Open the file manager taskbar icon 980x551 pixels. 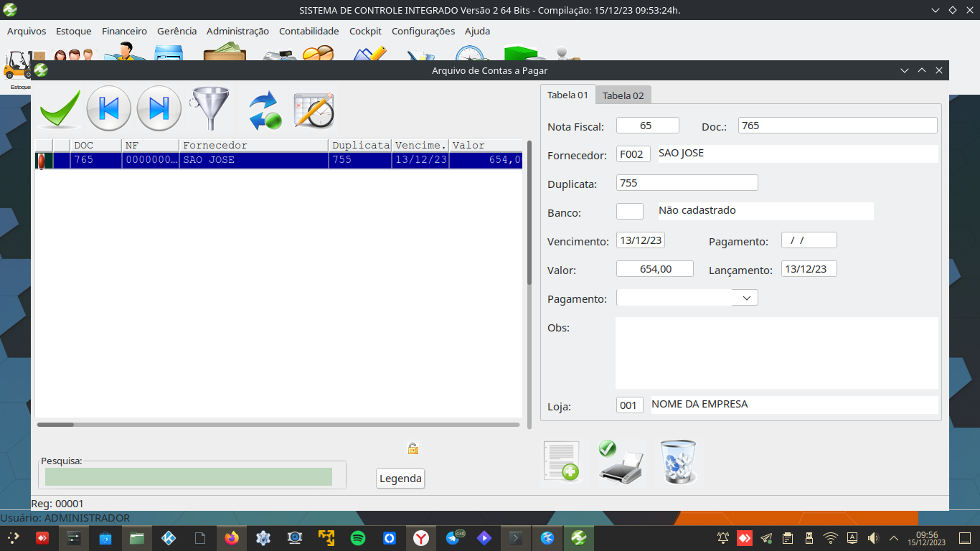pyautogui.click(x=137, y=537)
